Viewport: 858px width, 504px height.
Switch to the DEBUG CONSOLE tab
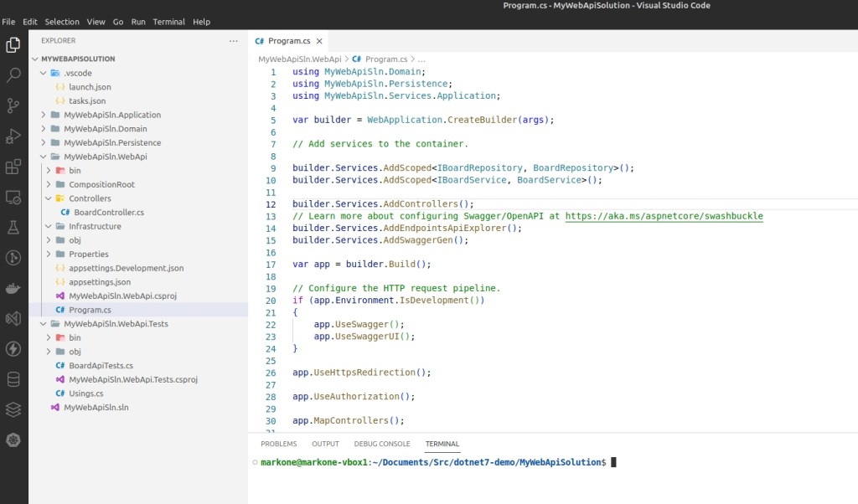point(381,444)
